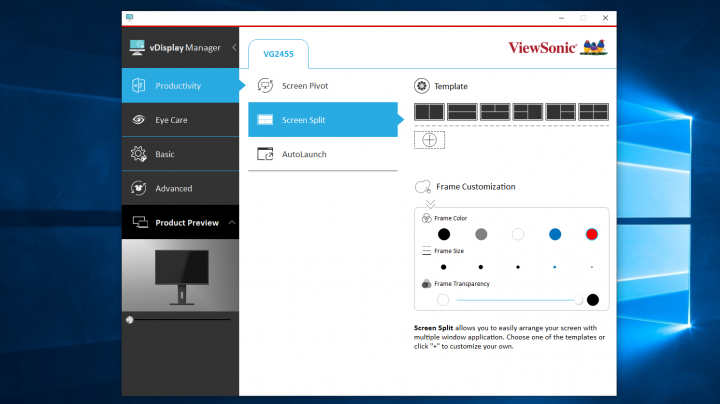Click the monitor preview image
Image resolution: width=720 pixels, height=404 pixels.
180,275
